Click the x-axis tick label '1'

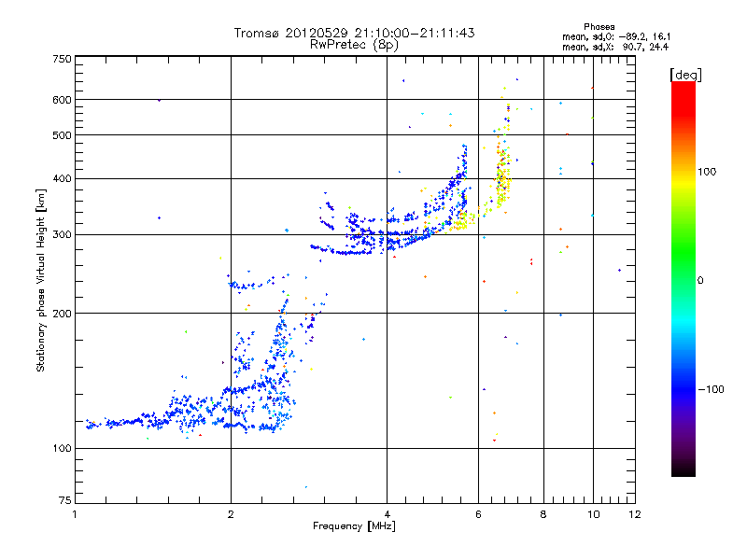point(75,514)
